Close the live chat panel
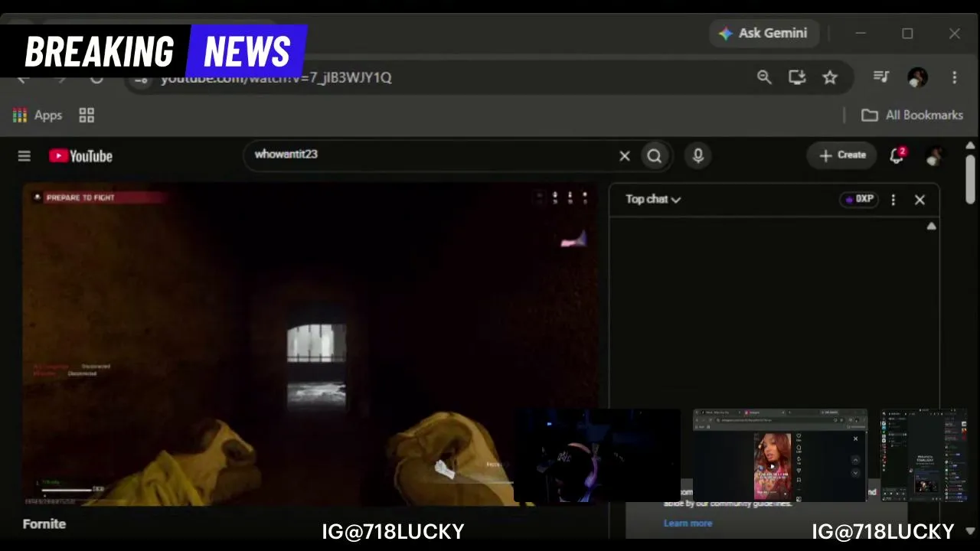The image size is (980, 551). coord(920,200)
